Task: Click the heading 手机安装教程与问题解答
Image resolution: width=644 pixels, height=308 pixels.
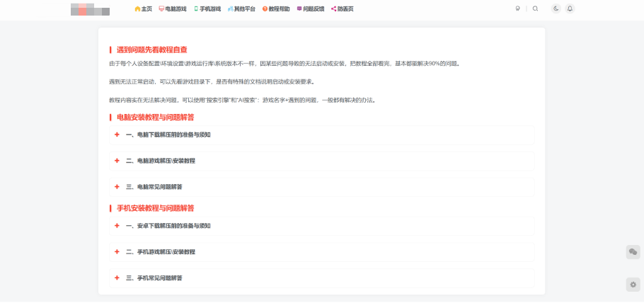Action: [x=155, y=208]
